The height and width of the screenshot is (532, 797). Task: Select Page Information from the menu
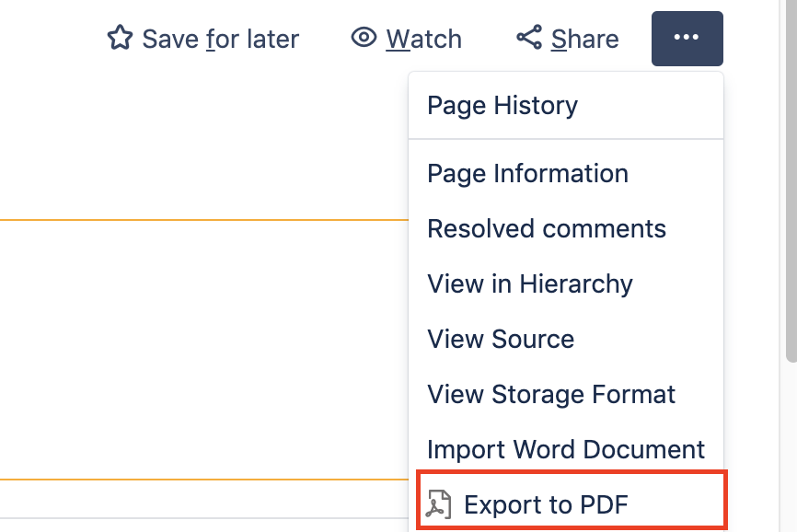click(x=527, y=173)
